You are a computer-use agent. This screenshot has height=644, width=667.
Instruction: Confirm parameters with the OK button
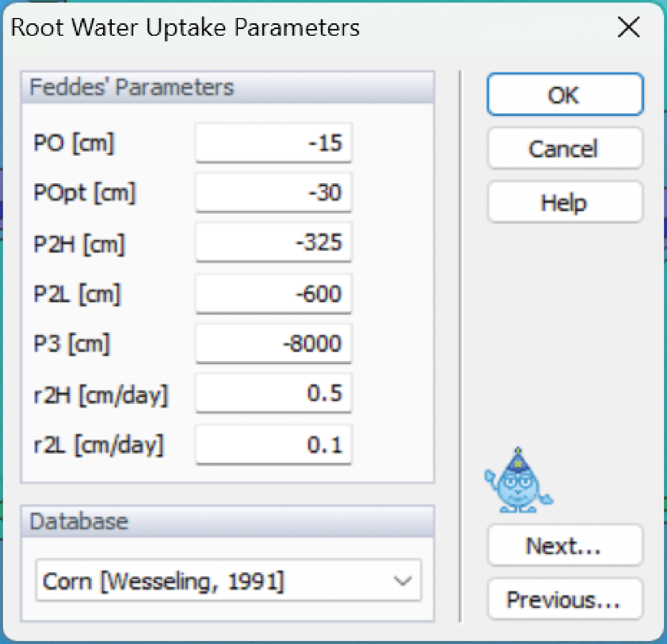pos(565,94)
